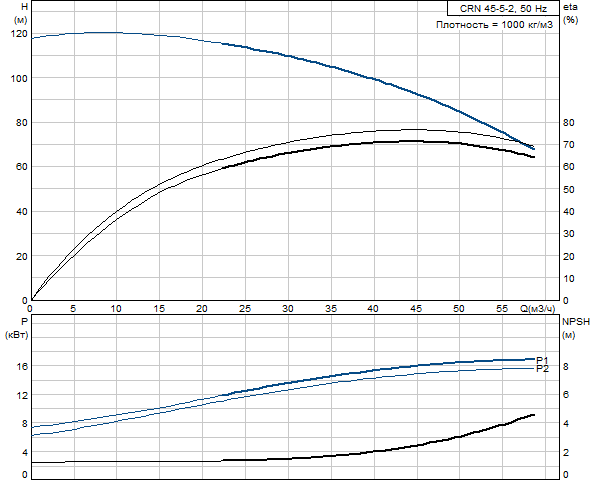Click the 16 tick on the power axis

tap(22, 366)
